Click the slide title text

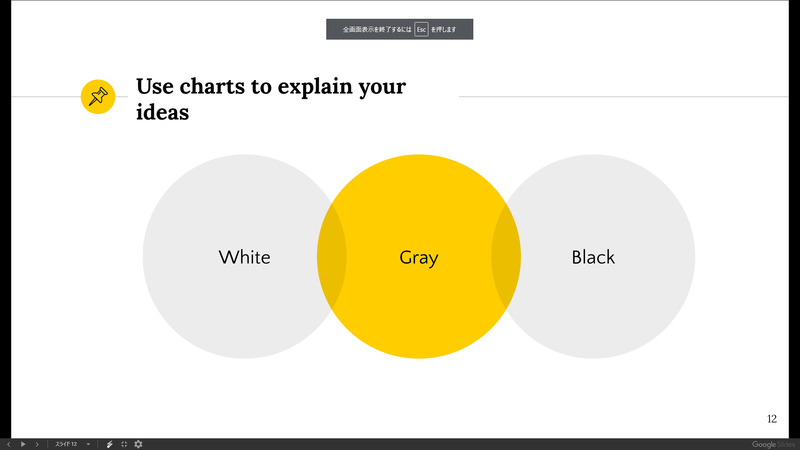point(271,99)
